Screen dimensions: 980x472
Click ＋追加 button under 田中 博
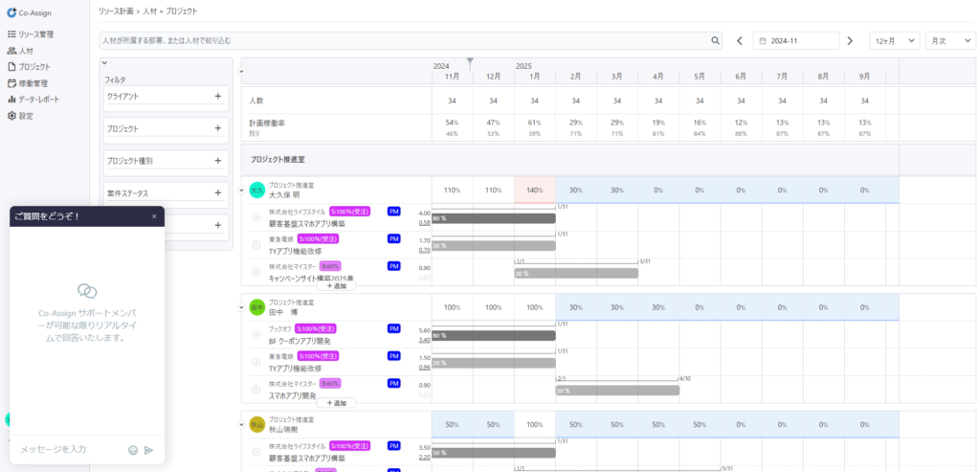(336, 403)
